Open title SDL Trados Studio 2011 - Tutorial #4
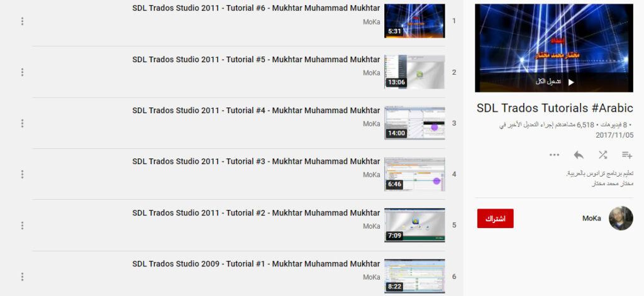This screenshot has height=296, width=644. [257, 111]
